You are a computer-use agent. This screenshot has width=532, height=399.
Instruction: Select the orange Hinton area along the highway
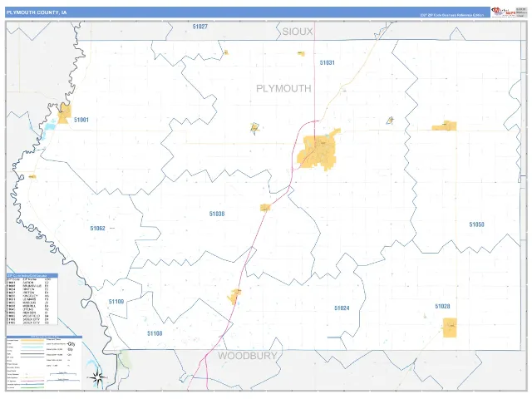[234, 297]
